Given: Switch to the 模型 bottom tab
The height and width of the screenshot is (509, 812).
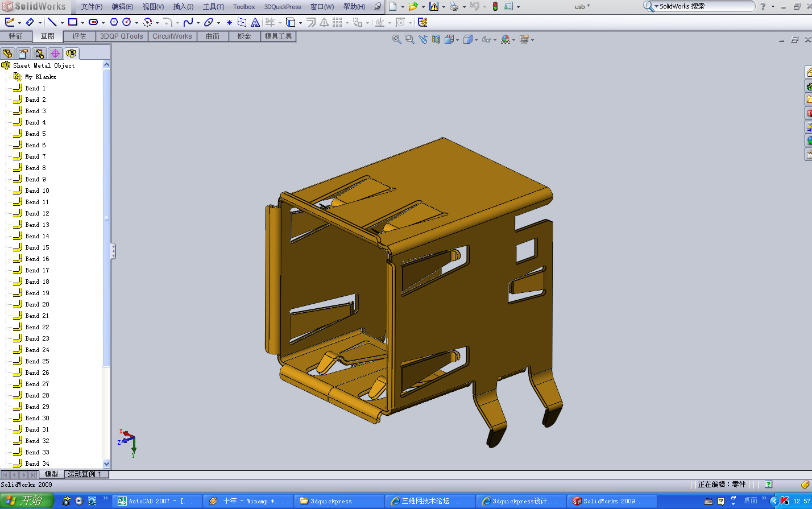Looking at the screenshot, I should point(51,474).
